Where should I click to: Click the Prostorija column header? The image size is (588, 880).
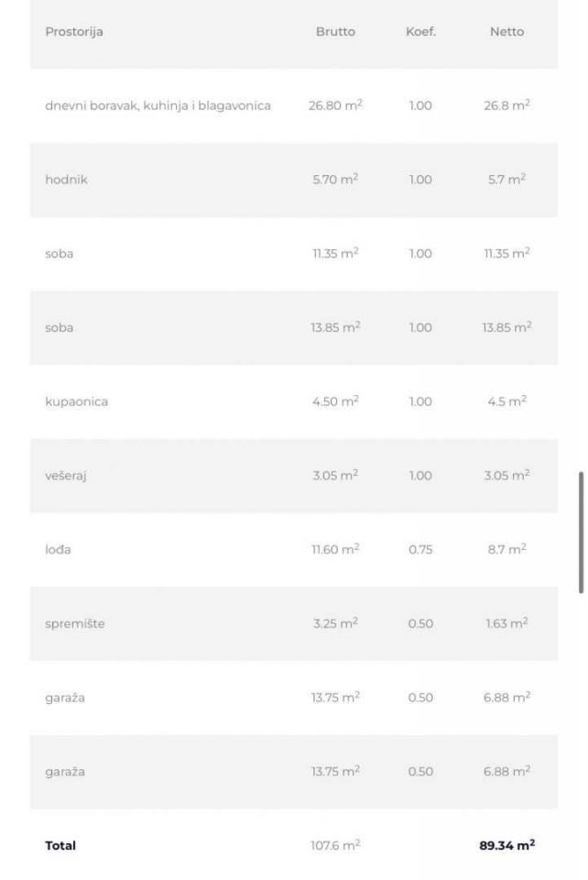(x=74, y=32)
